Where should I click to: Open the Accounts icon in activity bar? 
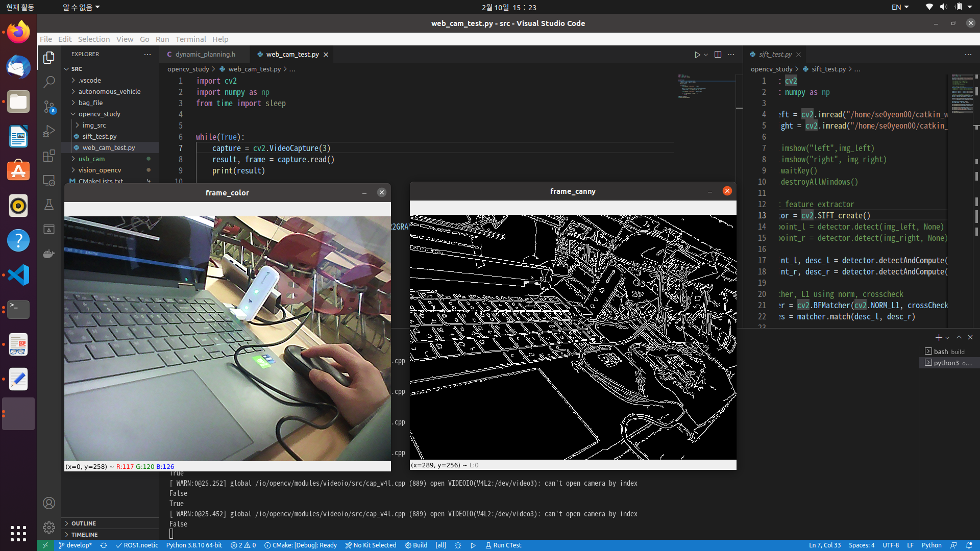click(x=49, y=503)
